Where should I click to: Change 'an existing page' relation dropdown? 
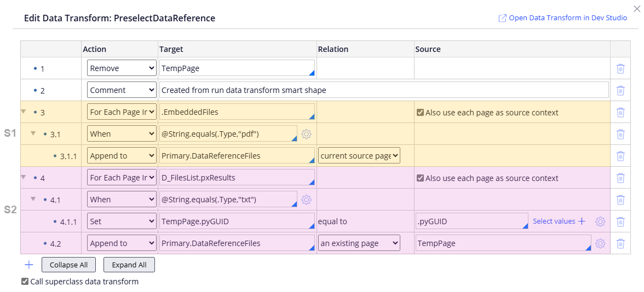click(359, 243)
